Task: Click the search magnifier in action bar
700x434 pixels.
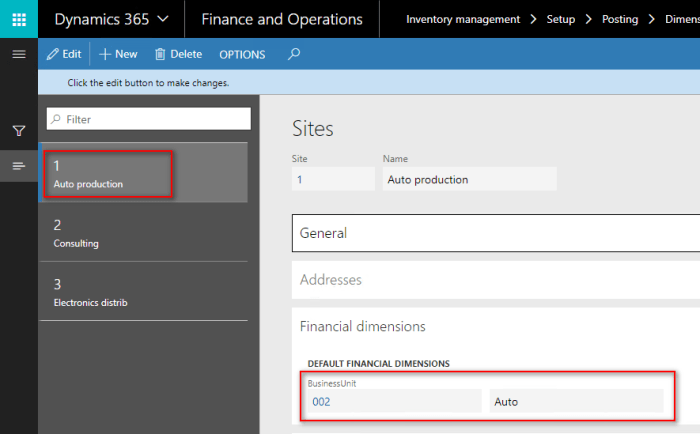Action: [294, 54]
